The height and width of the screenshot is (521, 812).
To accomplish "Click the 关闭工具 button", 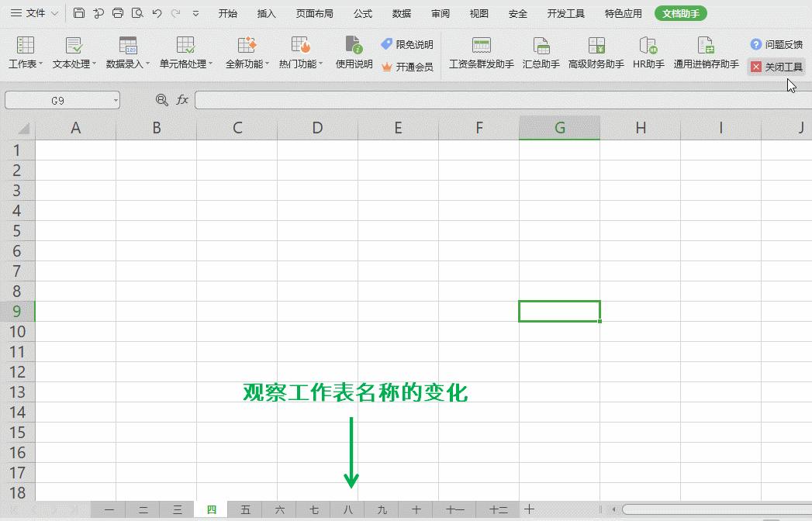I will point(777,66).
